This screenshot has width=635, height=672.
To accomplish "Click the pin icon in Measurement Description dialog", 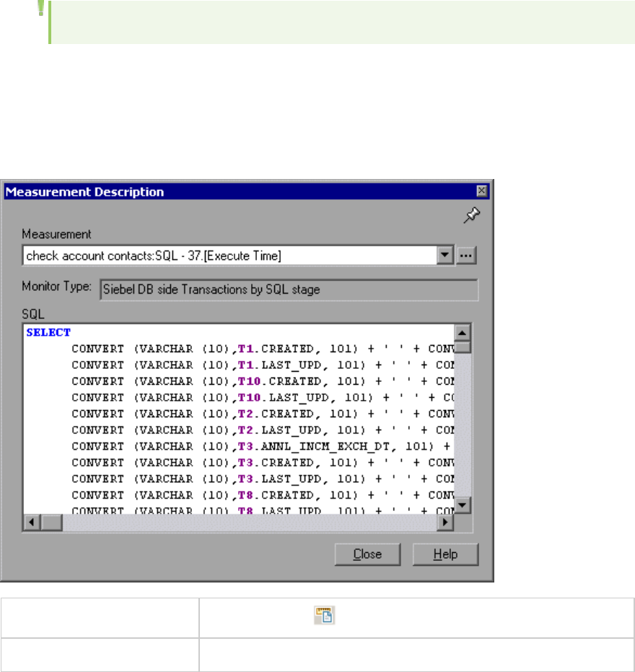I will pyautogui.click(x=472, y=215).
